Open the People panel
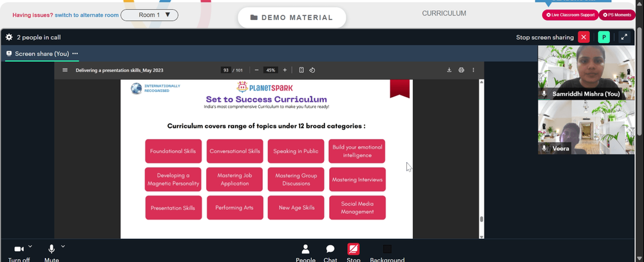Screen dimensions: 644x262 (305, 253)
